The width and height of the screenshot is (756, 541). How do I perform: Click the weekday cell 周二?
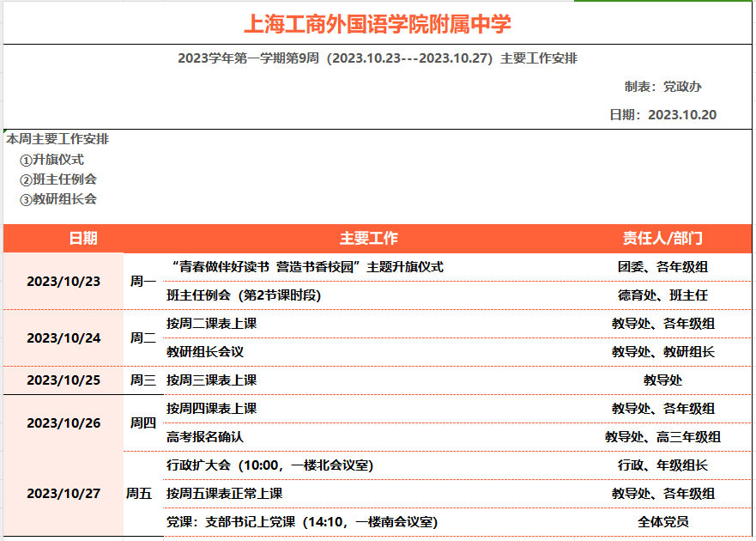[143, 337]
